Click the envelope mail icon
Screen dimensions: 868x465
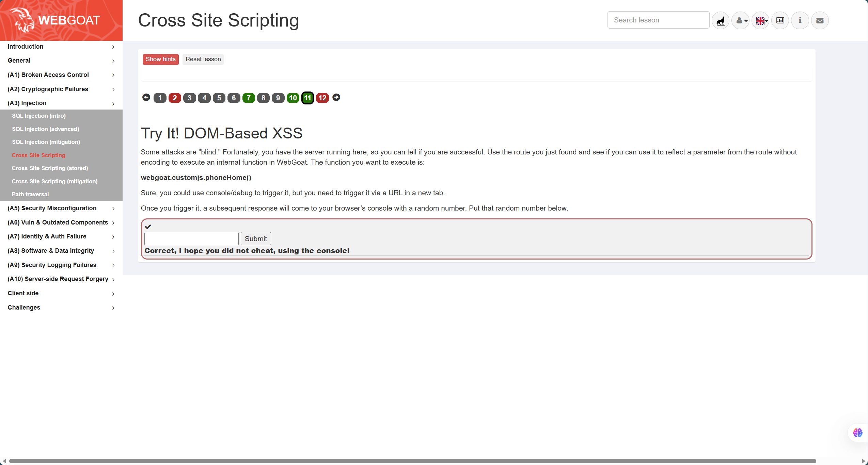tap(820, 20)
